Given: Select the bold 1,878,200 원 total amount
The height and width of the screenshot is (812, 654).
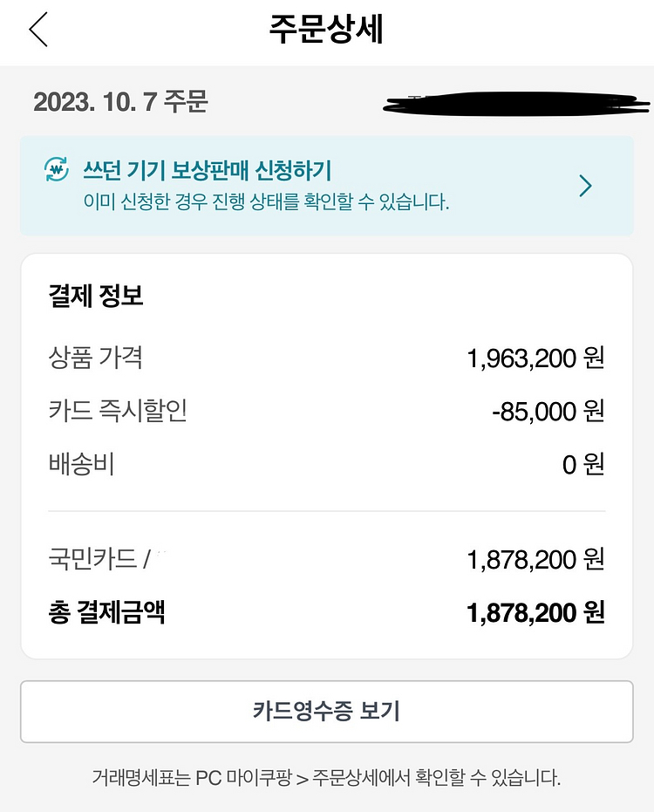Looking at the screenshot, I should pyautogui.click(x=535, y=613).
